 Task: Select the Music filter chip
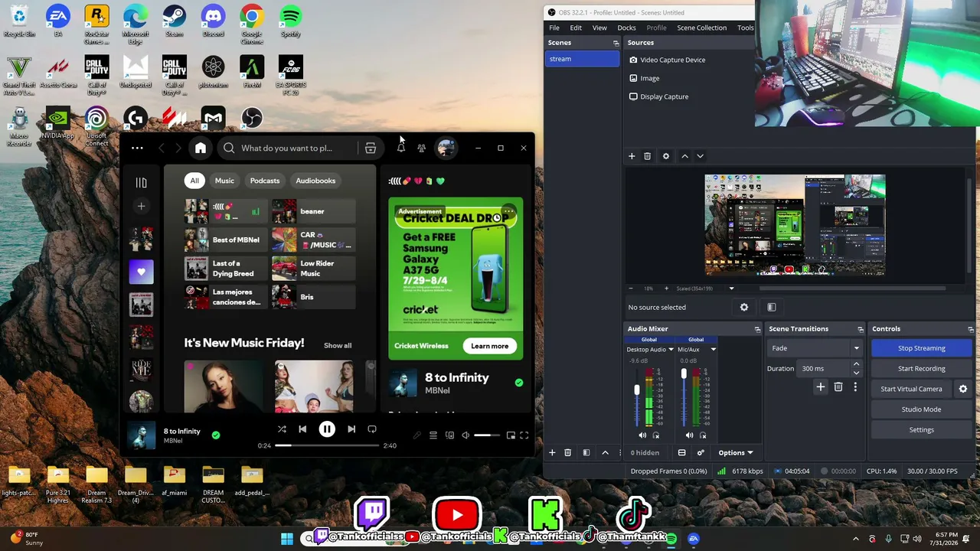pos(224,181)
